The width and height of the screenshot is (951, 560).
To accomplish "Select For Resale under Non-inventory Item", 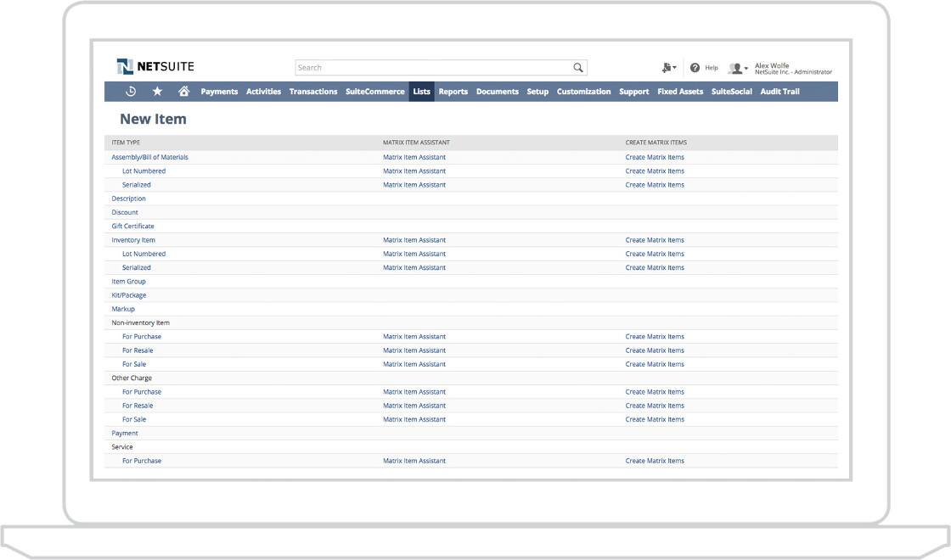I will [138, 350].
